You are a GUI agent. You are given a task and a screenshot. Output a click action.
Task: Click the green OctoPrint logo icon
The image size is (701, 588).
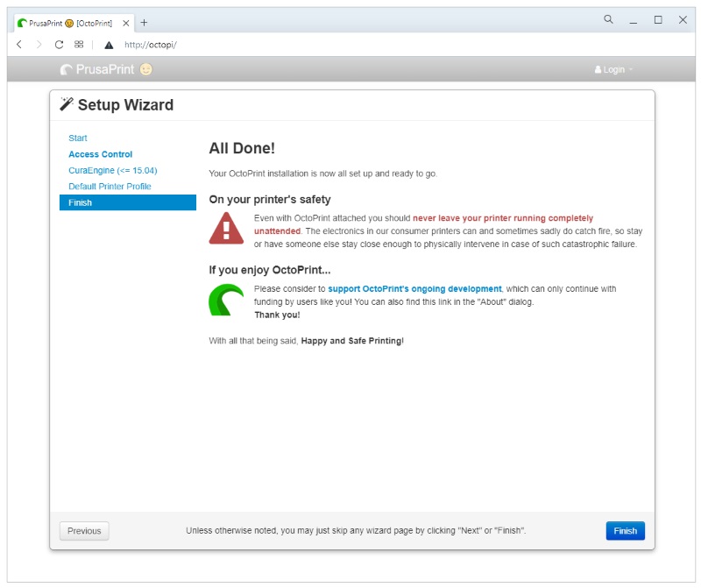226,300
